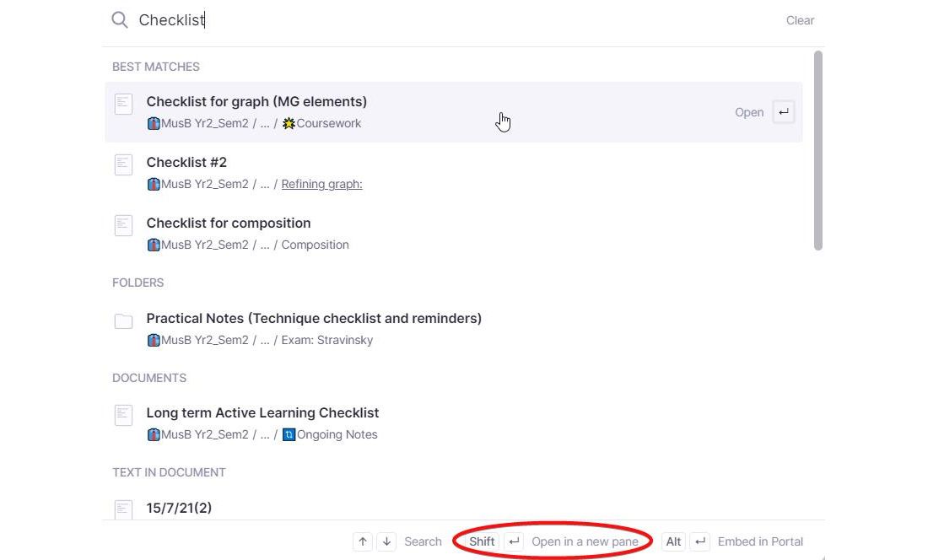Follow the "Refining graph:" breadcrumb link

pos(321,184)
